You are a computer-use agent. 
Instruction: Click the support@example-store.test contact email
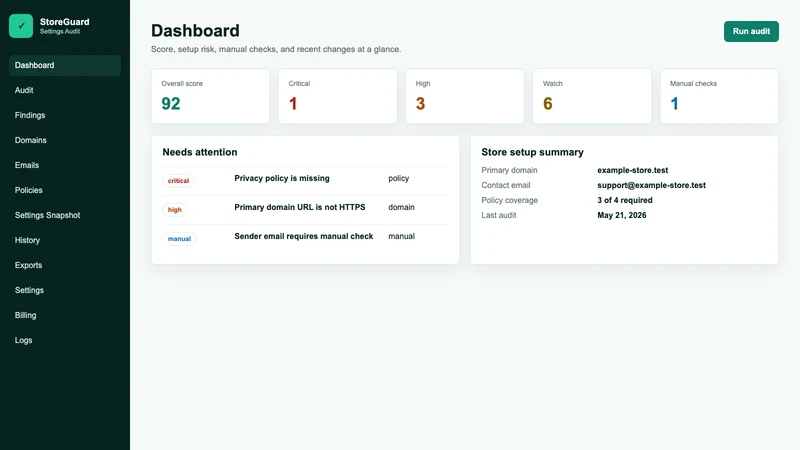pos(652,185)
